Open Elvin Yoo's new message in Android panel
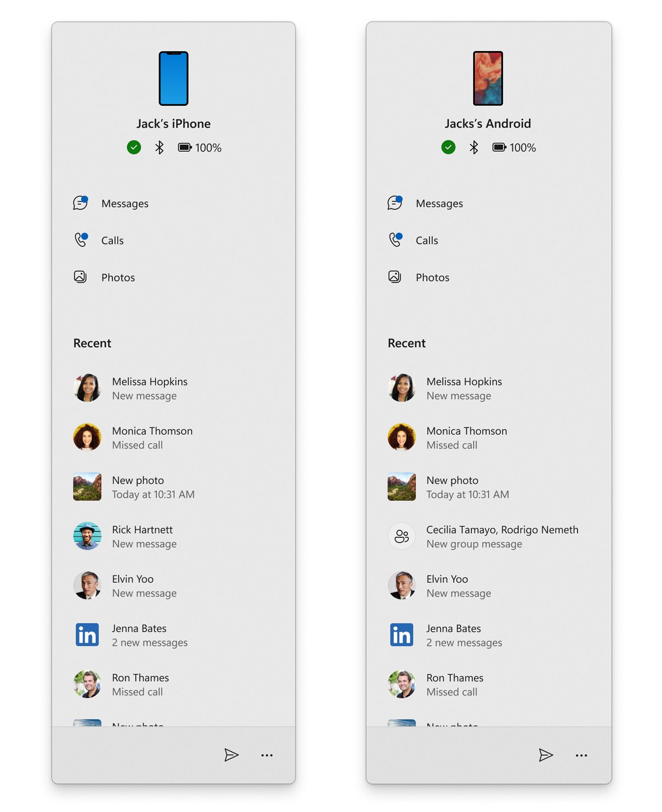The image size is (662, 812). point(458,586)
